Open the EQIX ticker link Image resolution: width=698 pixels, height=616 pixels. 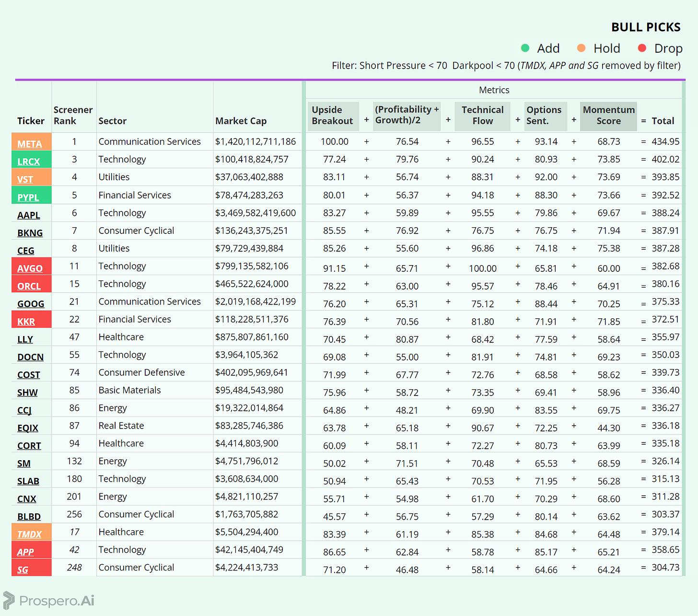click(28, 428)
